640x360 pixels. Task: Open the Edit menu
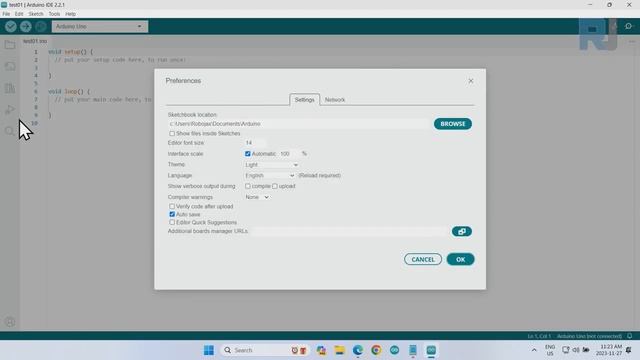click(19, 14)
